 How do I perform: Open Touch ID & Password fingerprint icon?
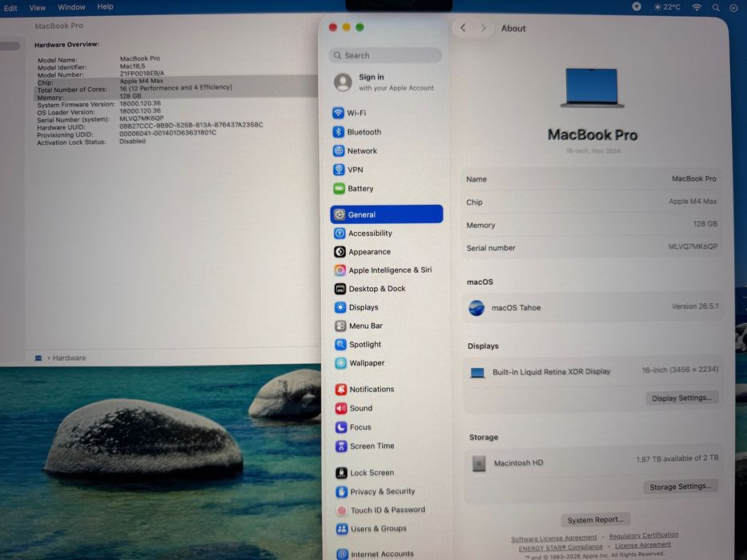(342, 510)
